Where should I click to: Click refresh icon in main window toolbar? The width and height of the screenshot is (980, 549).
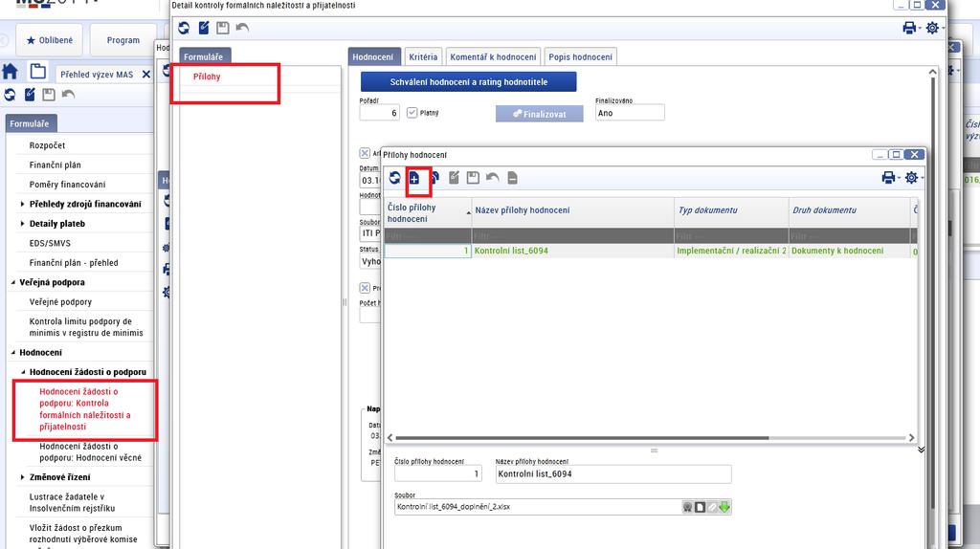tap(10, 95)
